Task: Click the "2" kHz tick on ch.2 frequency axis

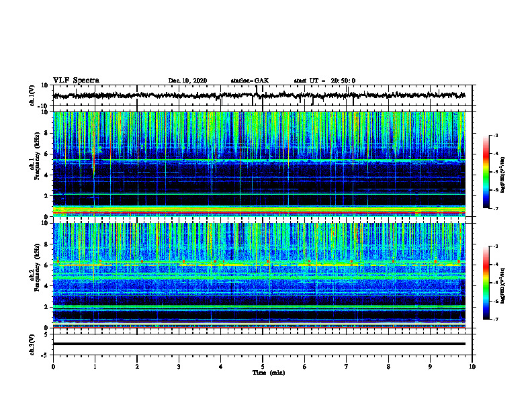Action: click(46, 307)
